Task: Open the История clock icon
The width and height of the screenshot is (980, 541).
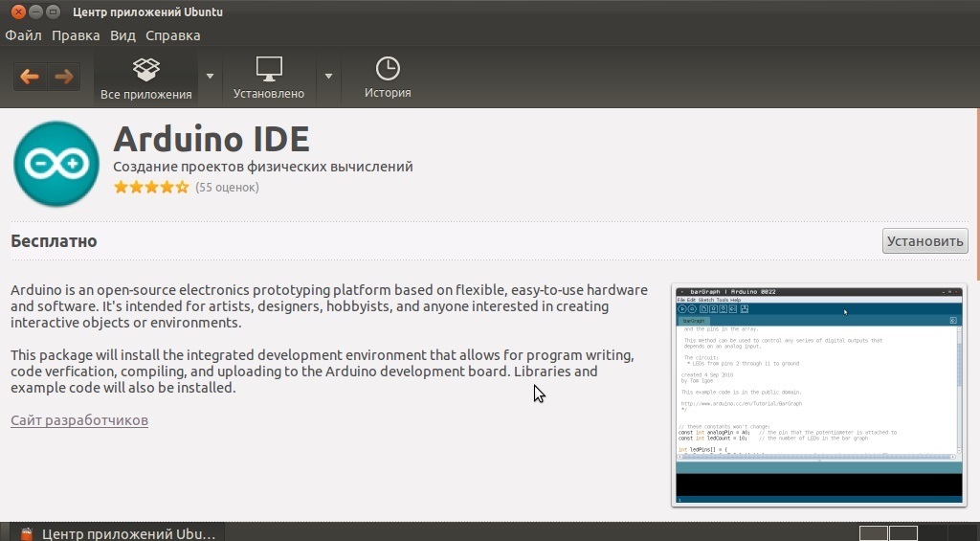Action: coord(388,70)
